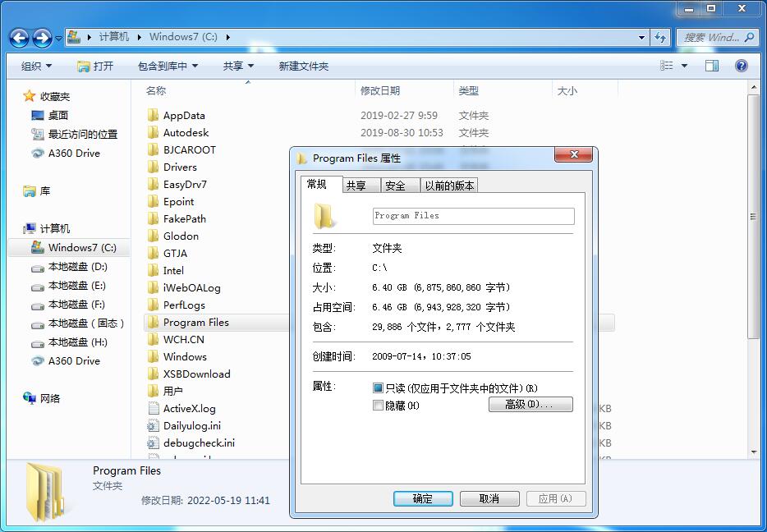The height and width of the screenshot is (532, 767).
Task: Click the refresh icon in address bar
Action: click(662, 37)
